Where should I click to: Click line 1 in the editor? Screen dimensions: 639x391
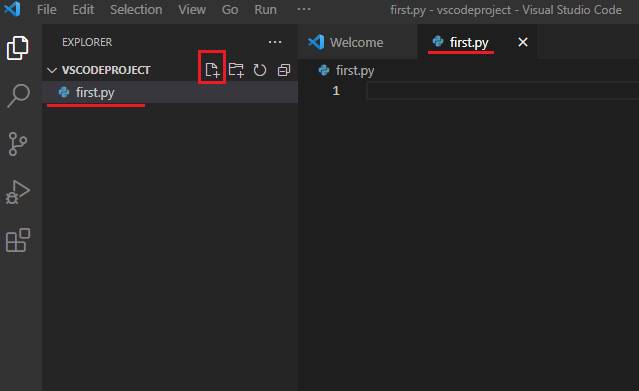(502, 91)
